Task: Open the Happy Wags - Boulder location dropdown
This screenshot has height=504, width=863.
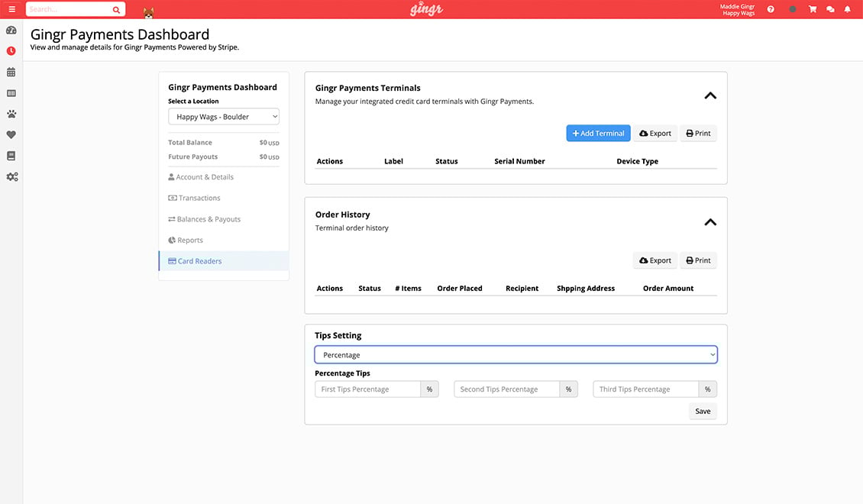Action: (x=224, y=117)
